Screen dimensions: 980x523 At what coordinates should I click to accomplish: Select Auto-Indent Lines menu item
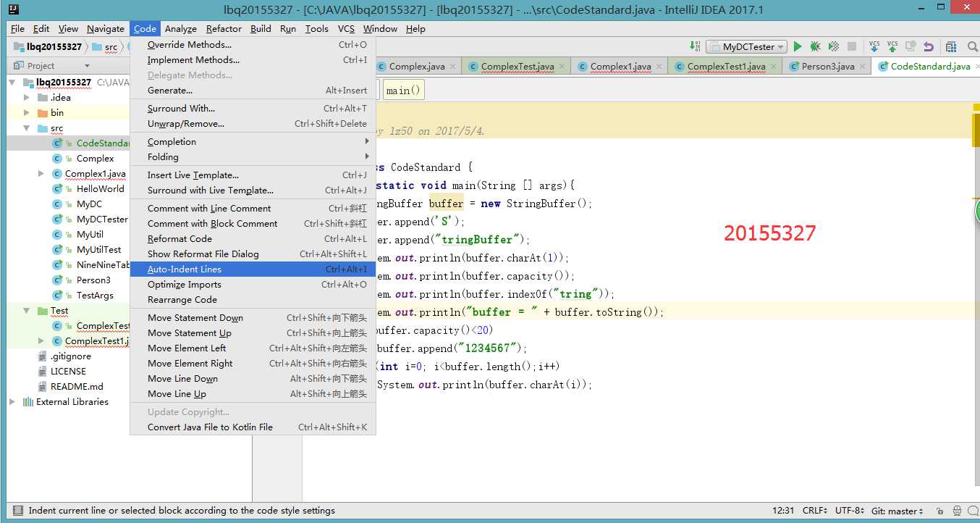click(x=253, y=269)
